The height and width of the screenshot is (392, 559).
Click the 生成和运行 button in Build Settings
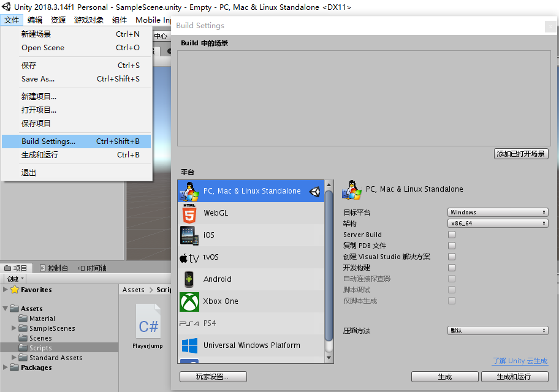coord(514,377)
